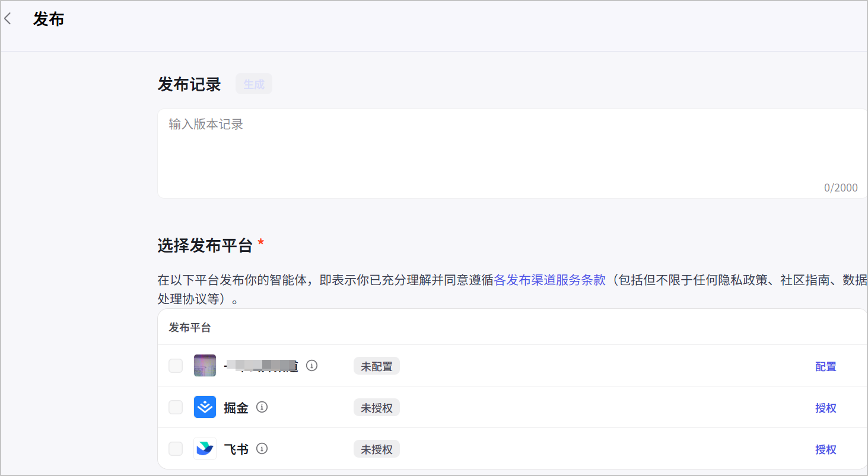Click the 掘金 blue logo icon
Image resolution: width=868 pixels, height=476 pixels.
coord(205,407)
